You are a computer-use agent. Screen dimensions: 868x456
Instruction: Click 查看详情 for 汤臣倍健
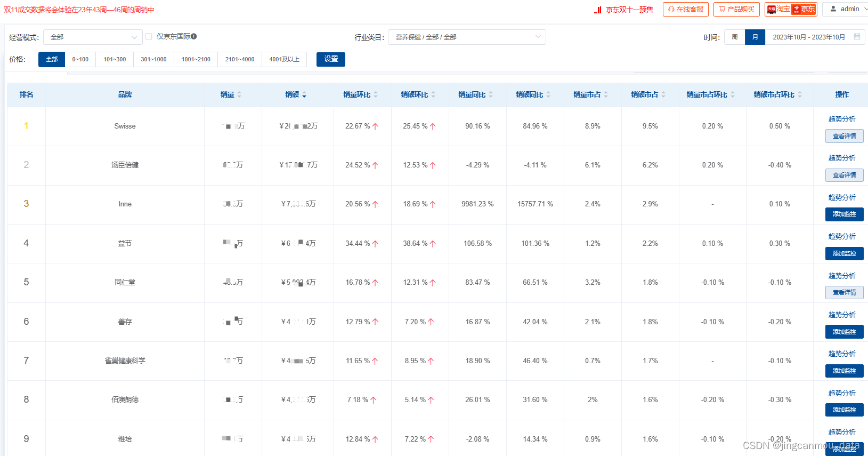(845, 175)
